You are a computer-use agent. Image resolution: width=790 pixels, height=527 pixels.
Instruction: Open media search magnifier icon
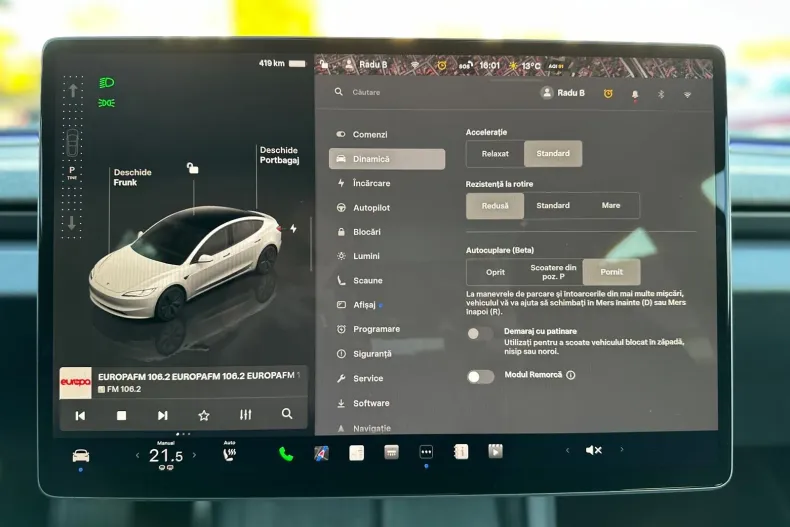287,414
